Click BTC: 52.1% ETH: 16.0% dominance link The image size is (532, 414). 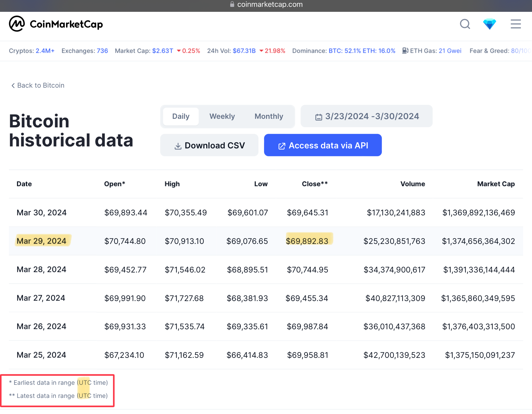pos(362,51)
